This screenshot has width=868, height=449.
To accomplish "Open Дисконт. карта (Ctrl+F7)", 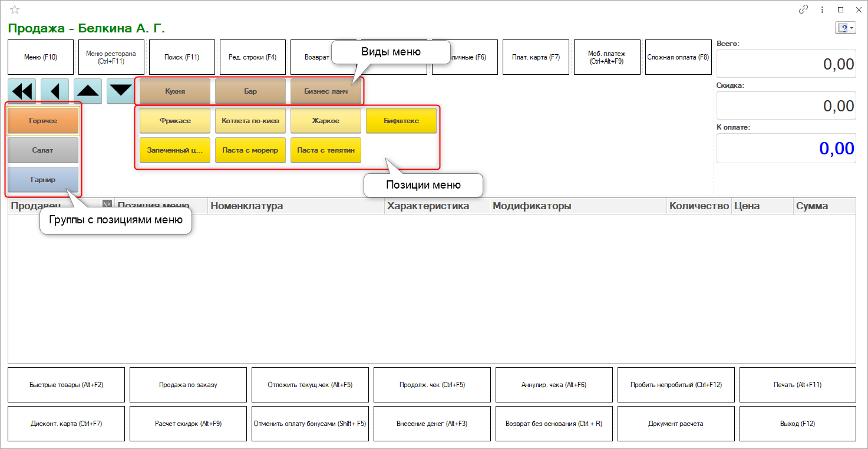I will pyautogui.click(x=66, y=424).
